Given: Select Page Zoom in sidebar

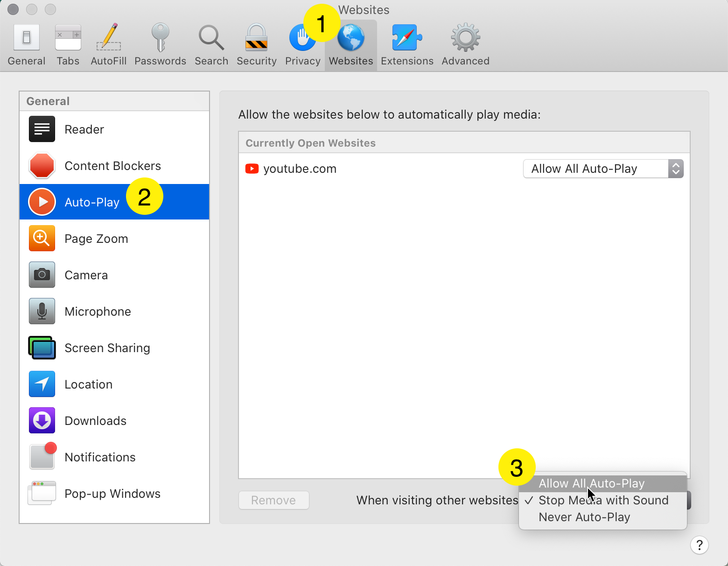Looking at the screenshot, I should tap(96, 239).
